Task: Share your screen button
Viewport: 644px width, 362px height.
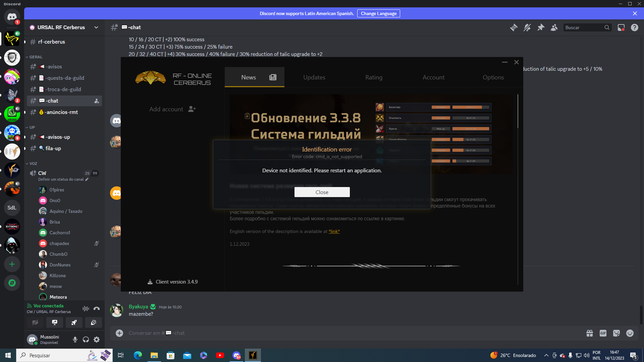Action: [55, 322]
